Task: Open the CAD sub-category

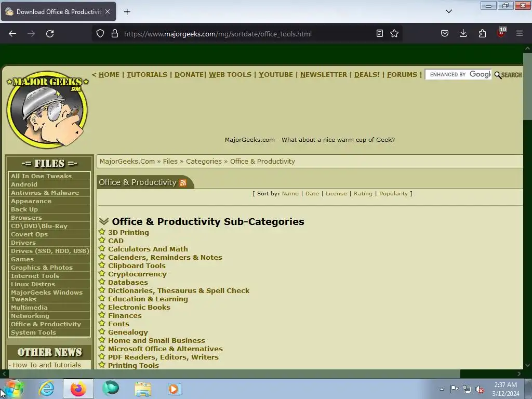Action: pyautogui.click(x=116, y=241)
